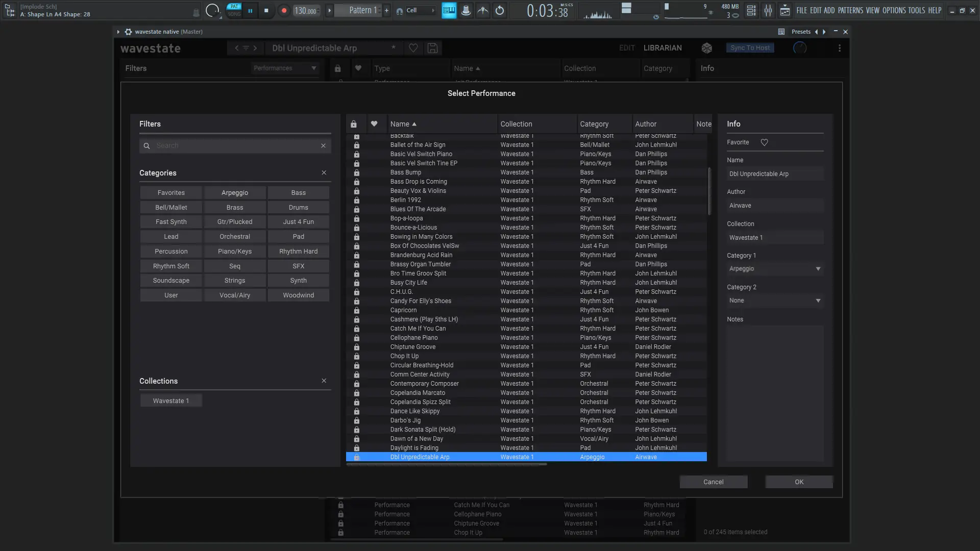Screen dimensions: 980x551
Task: Favorite the preset via header heart icon
Action: coord(413,48)
